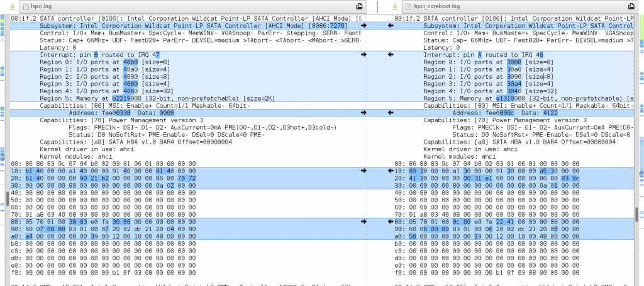Open the lspci_coreboot.log file chooser button
Image resolution: width=644 pixels, height=286 pixels.
(x=520, y=6)
